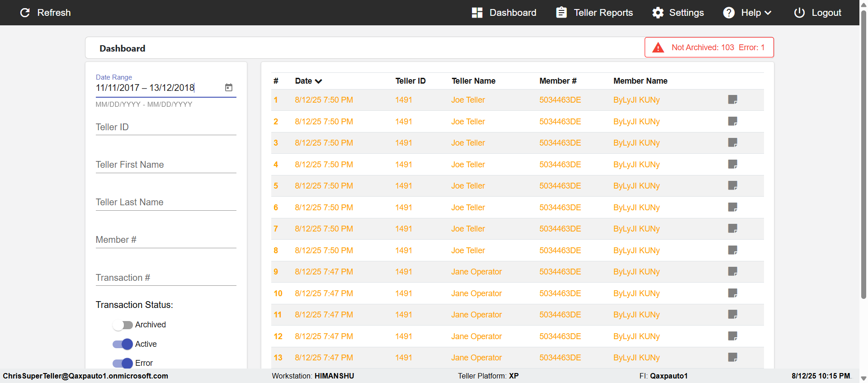
Task: Click the Settings gear icon
Action: (x=658, y=13)
